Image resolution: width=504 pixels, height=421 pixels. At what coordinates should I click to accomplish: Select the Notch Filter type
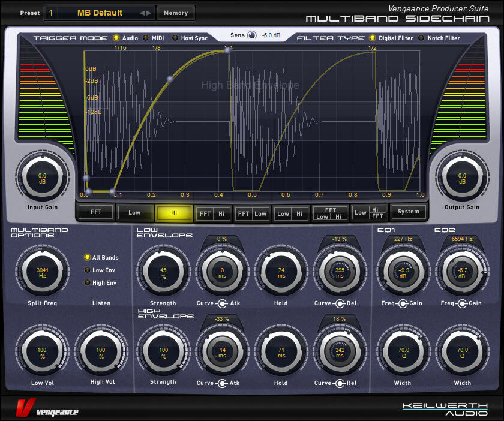coord(421,38)
